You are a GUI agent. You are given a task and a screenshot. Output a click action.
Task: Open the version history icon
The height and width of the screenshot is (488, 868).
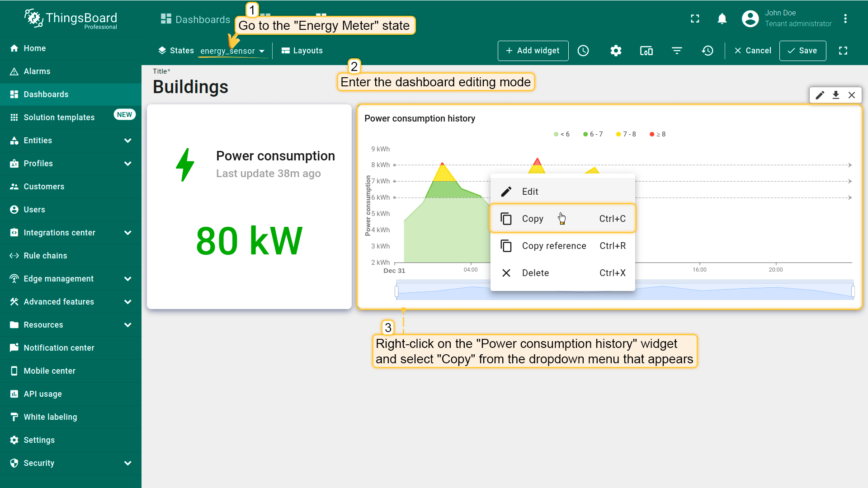click(x=708, y=51)
